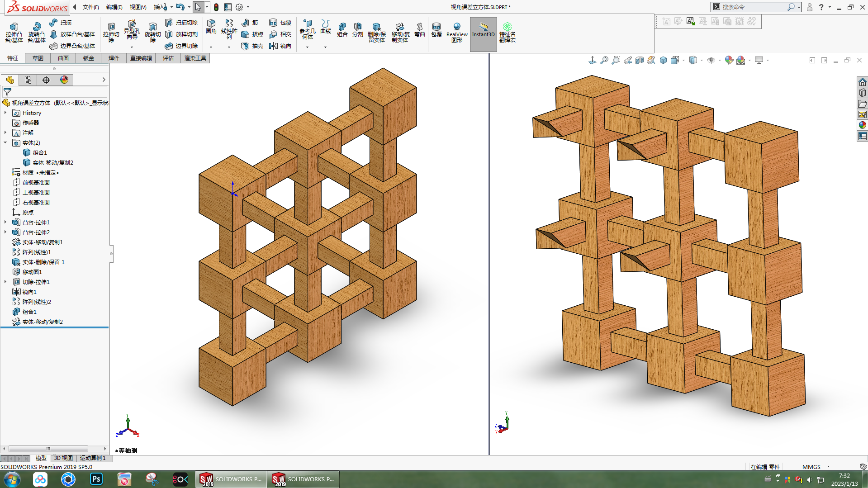Click the 拉伸凸台/基体 extrude boss tool
868x488 pixels.
[x=14, y=32]
